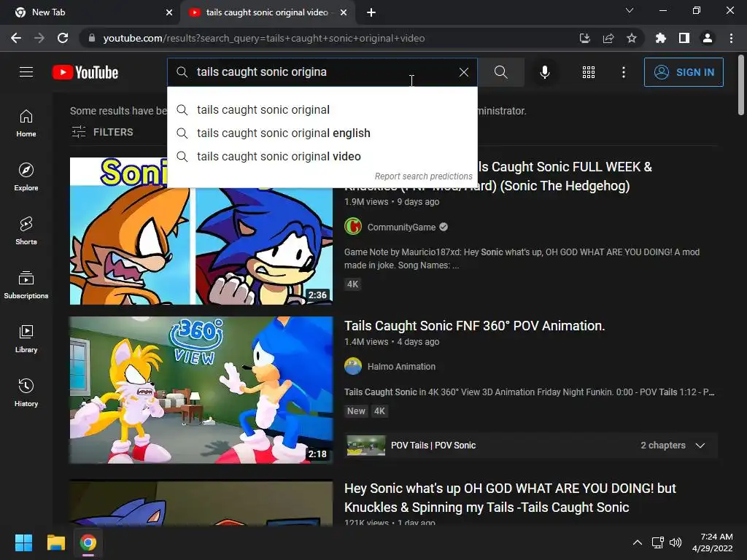Select the tails caught sonic YouTube tab
This screenshot has width=747, height=560.
point(267,12)
